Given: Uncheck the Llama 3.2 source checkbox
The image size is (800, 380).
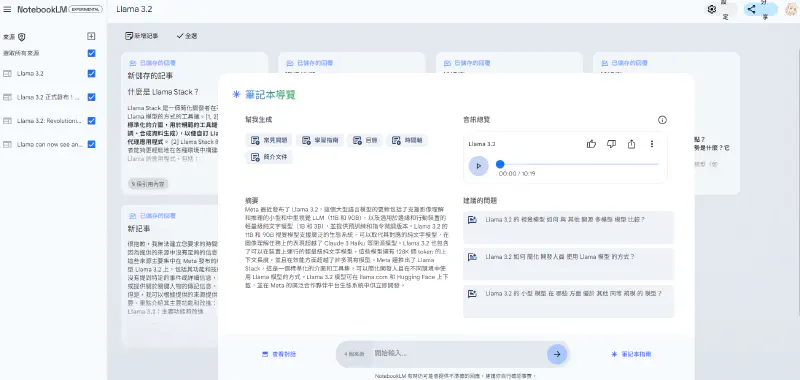Looking at the screenshot, I should pyautogui.click(x=91, y=73).
